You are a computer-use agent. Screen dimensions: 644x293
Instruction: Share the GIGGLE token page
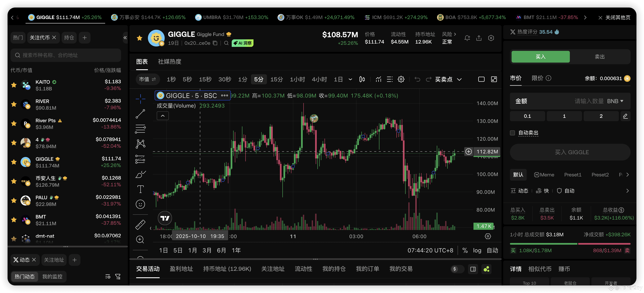(x=479, y=38)
